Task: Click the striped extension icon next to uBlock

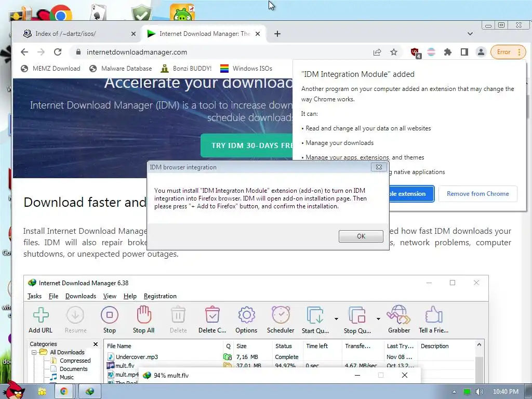Action: [431, 52]
